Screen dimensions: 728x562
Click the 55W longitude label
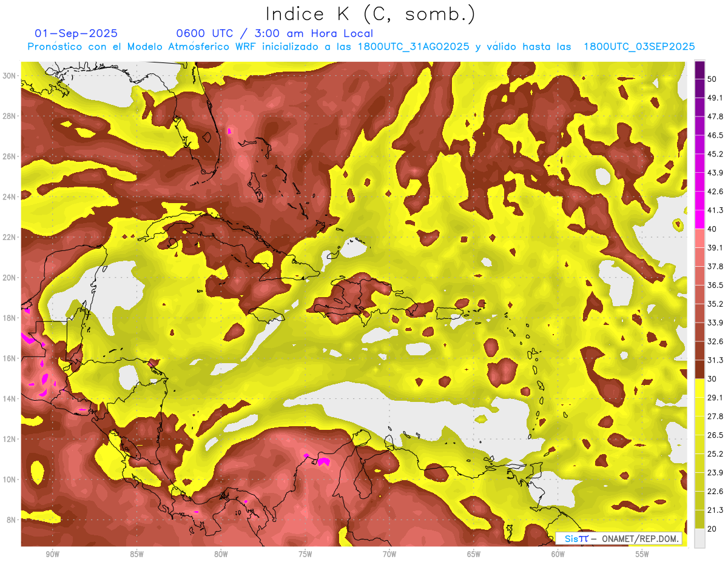click(642, 554)
